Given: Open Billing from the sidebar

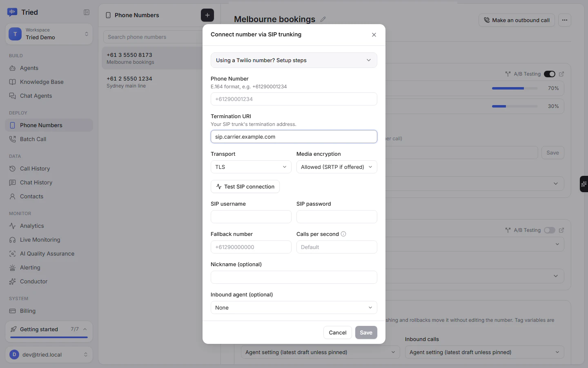Looking at the screenshot, I should pos(49,311).
